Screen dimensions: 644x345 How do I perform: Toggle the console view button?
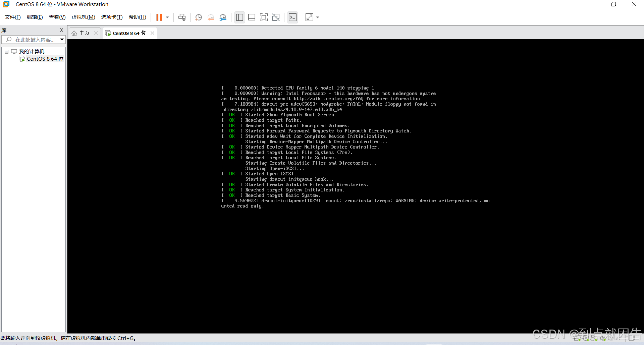292,17
